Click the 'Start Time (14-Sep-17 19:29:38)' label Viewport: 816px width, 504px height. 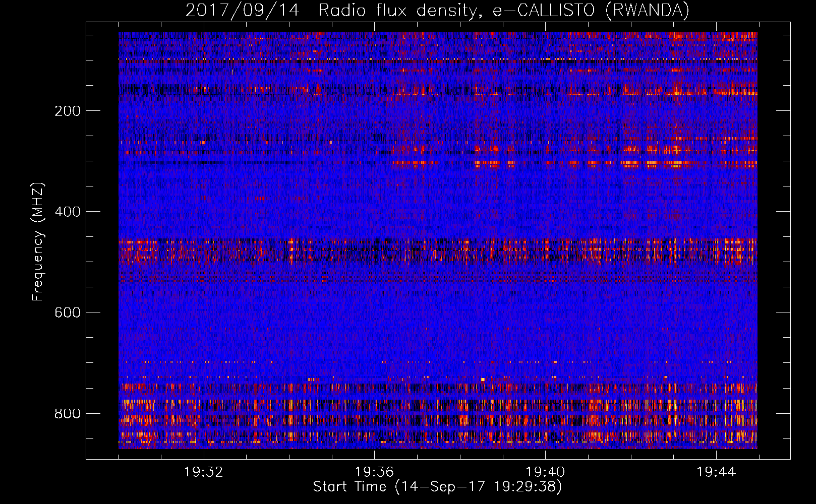coord(437,487)
